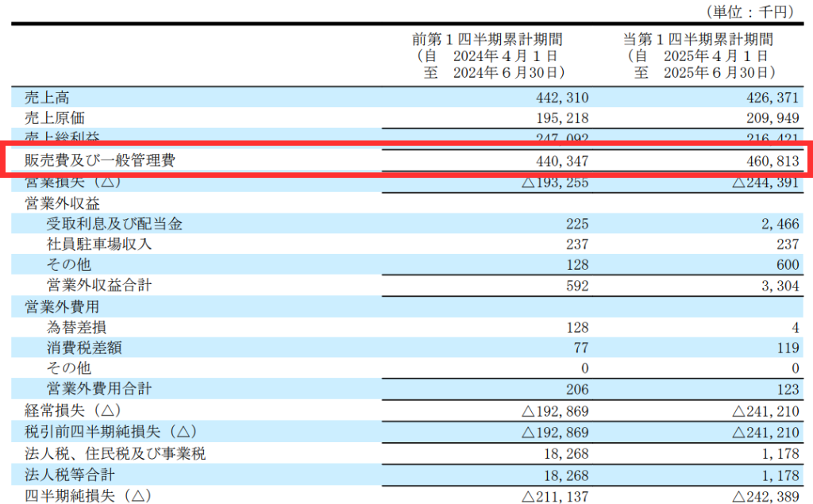Image resolution: width=813 pixels, height=504 pixels.
Task: Select the 売上原価 row label
Action: 56,117
